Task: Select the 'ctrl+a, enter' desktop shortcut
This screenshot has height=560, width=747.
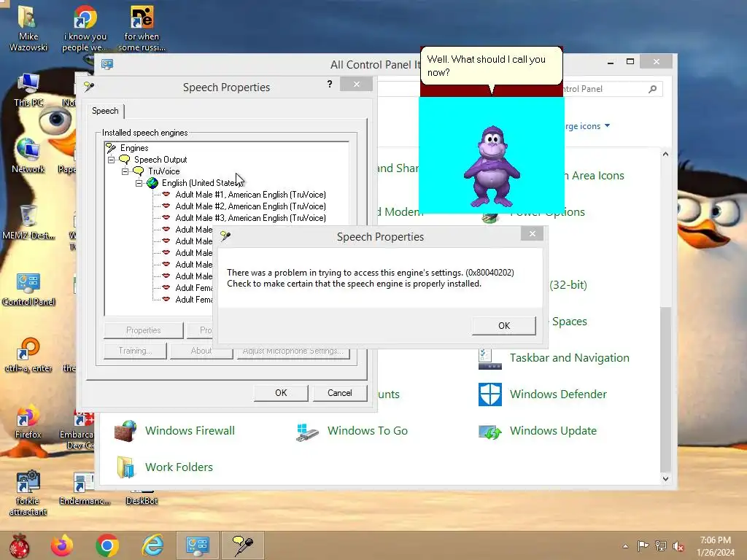Action: coord(28,355)
